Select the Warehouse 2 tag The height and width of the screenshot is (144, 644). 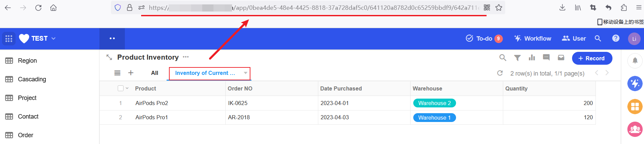(x=434, y=103)
